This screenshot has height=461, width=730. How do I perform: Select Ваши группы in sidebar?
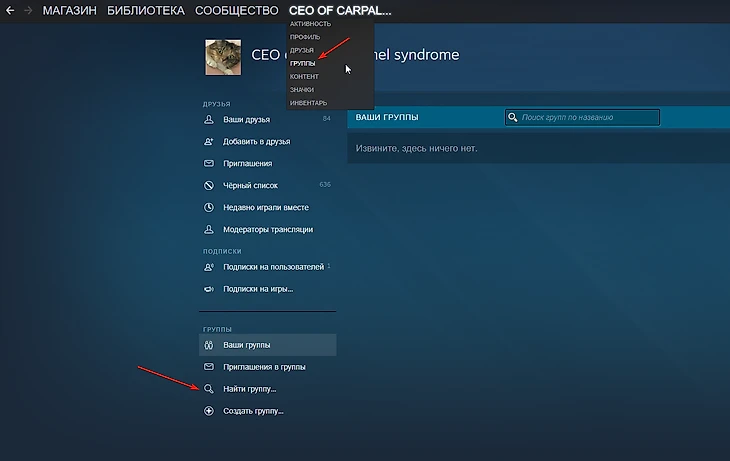pyautogui.click(x=268, y=345)
